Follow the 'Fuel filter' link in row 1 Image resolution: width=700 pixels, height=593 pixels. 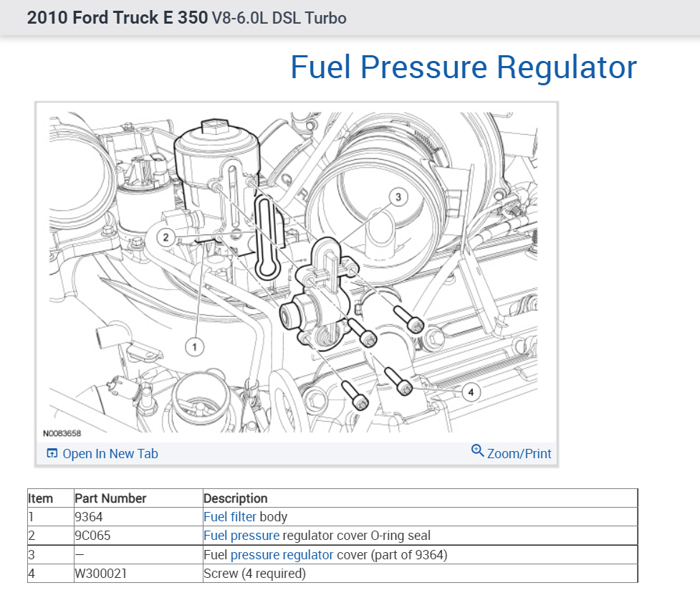pyautogui.click(x=230, y=516)
